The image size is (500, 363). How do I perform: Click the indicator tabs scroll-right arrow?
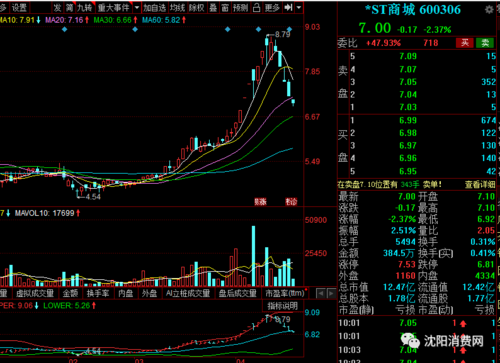click(x=331, y=294)
